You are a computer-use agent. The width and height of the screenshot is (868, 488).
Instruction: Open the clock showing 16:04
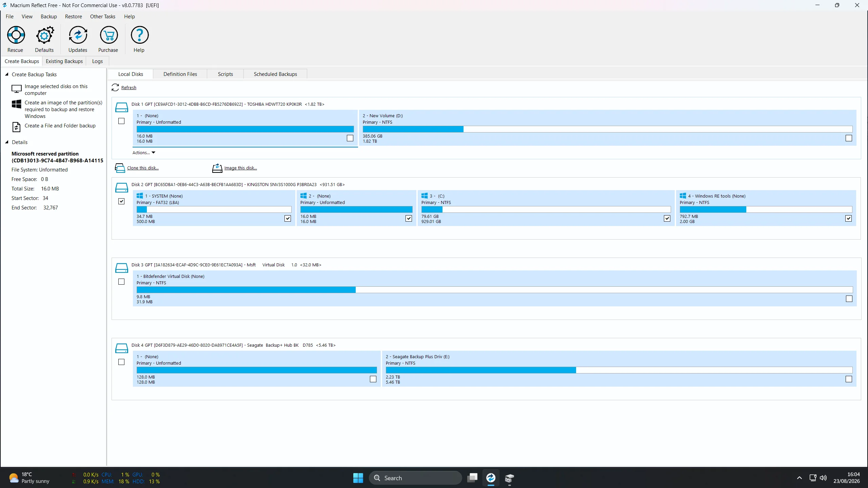coord(847,478)
